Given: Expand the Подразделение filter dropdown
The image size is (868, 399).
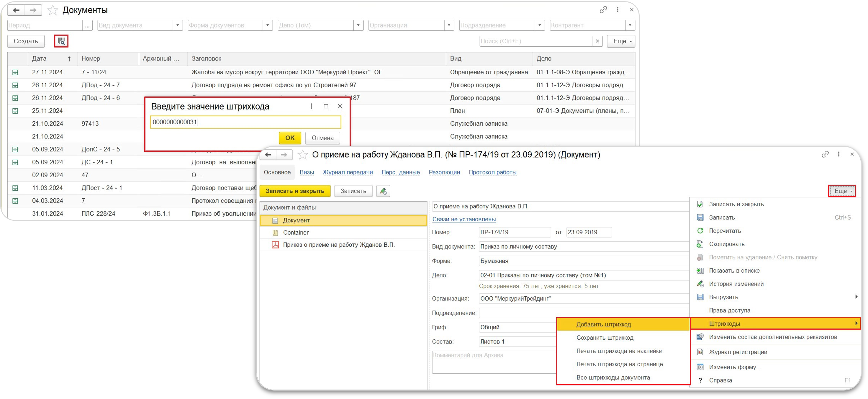Looking at the screenshot, I should [x=539, y=25].
